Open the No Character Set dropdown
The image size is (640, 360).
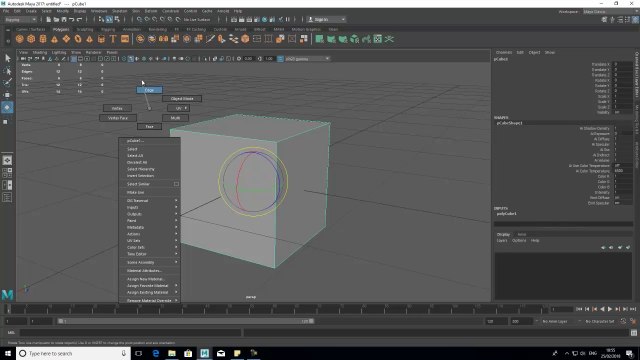tap(600, 322)
